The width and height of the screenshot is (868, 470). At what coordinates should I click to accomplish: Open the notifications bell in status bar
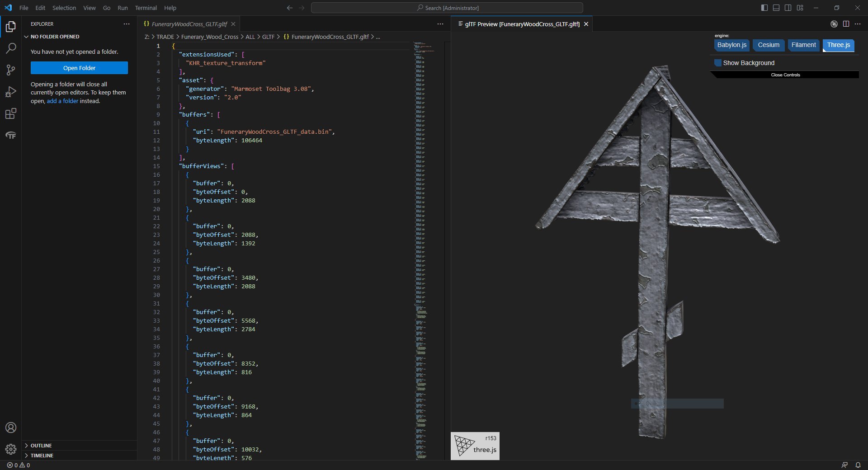coord(858,465)
